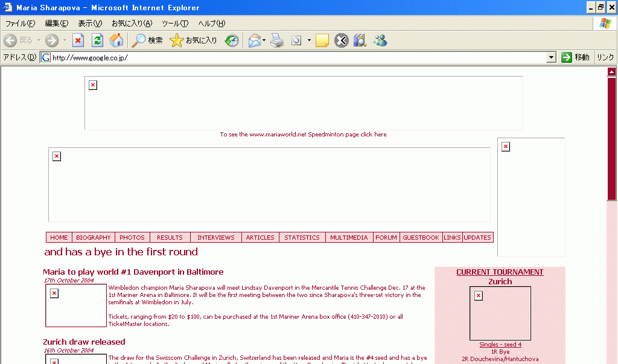Screen dimensions: 618x364
Task: Click the HOME navigation tab
Action: (x=59, y=237)
